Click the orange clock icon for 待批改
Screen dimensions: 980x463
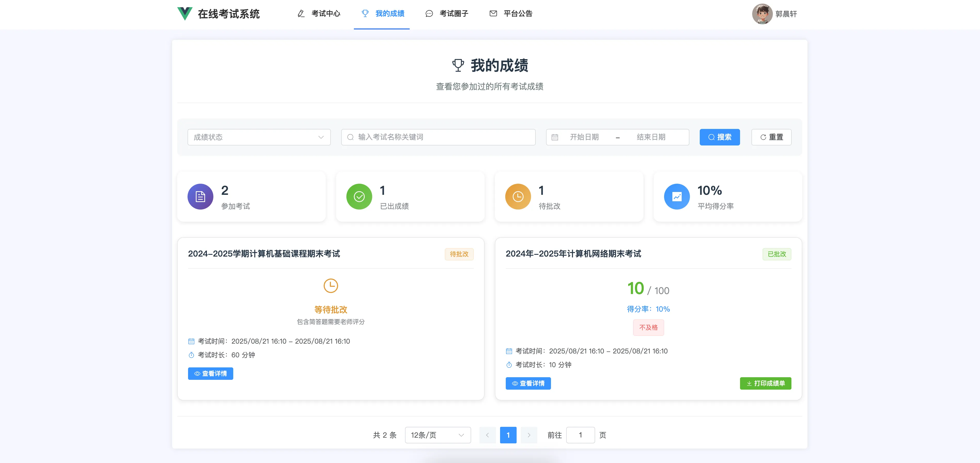click(518, 197)
